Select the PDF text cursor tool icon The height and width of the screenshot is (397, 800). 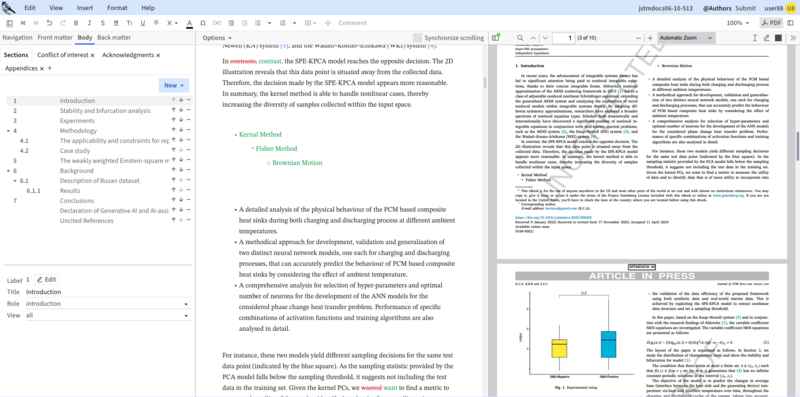pyautogui.click(x=755, y=38)
